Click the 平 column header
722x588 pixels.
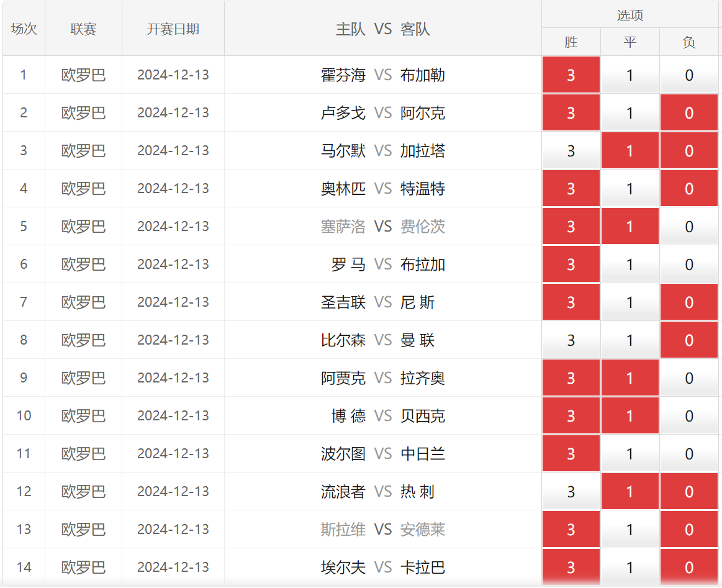630,42
